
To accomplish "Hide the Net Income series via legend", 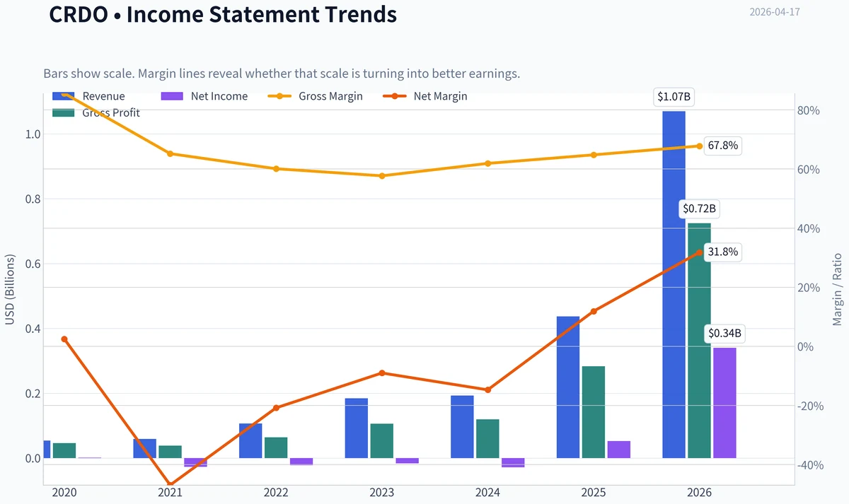I will 204,96.
